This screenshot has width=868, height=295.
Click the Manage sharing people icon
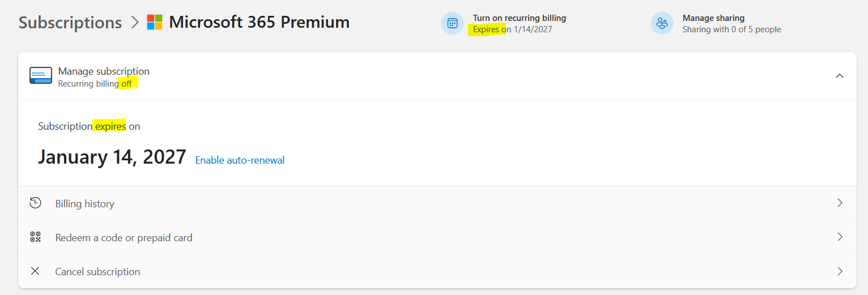(x=662, y=23)
